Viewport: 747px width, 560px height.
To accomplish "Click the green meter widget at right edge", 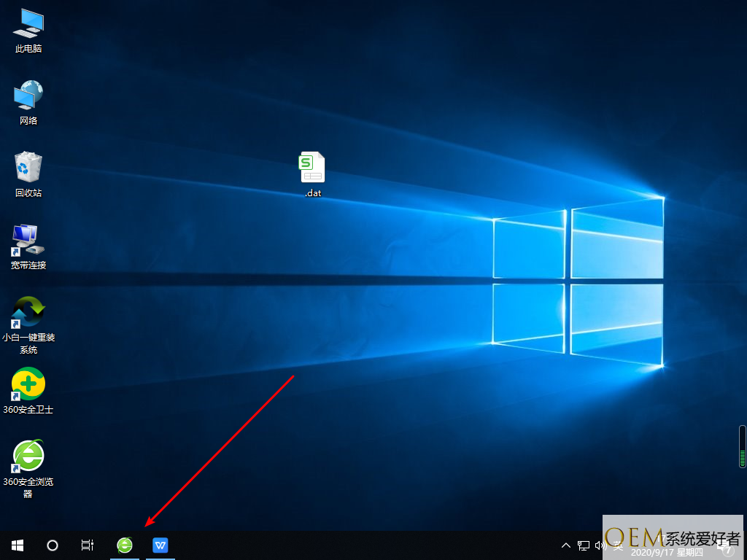I will coord(743,447).
